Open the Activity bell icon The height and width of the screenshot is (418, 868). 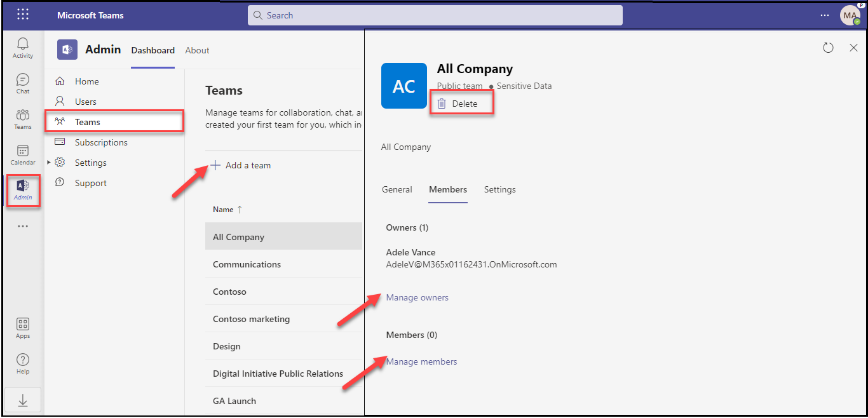pos(23,47)
